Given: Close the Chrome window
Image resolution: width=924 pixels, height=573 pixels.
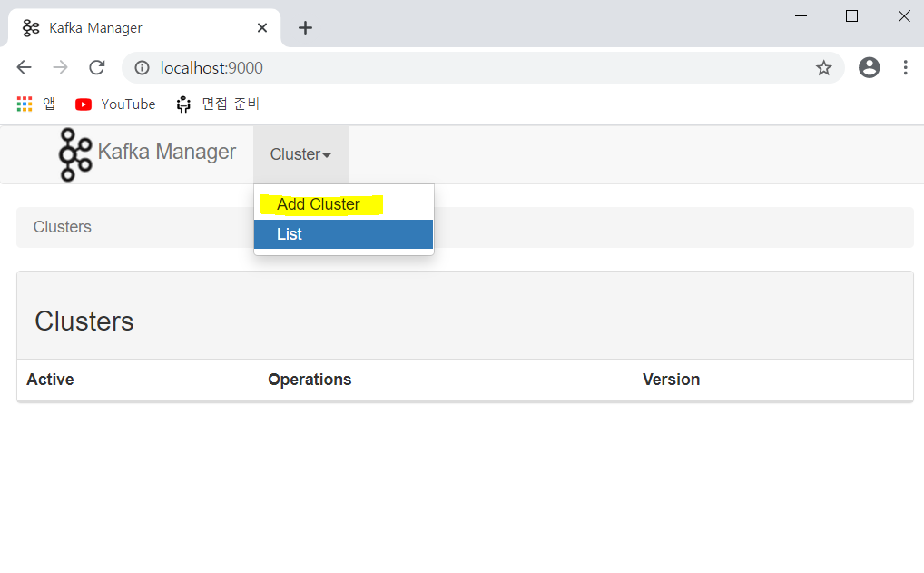Looking at the screenshot, I should [904, 16].
